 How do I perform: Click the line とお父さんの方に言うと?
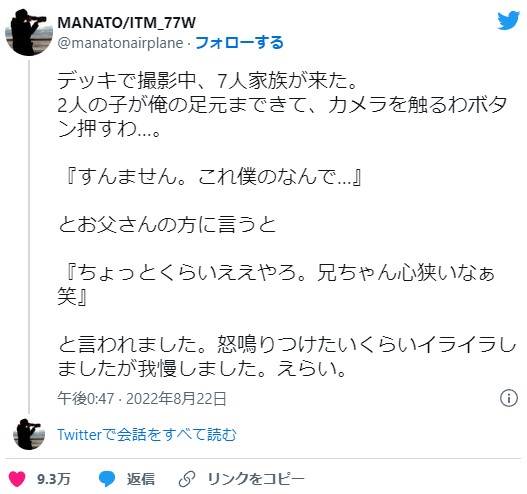[167, 224]
